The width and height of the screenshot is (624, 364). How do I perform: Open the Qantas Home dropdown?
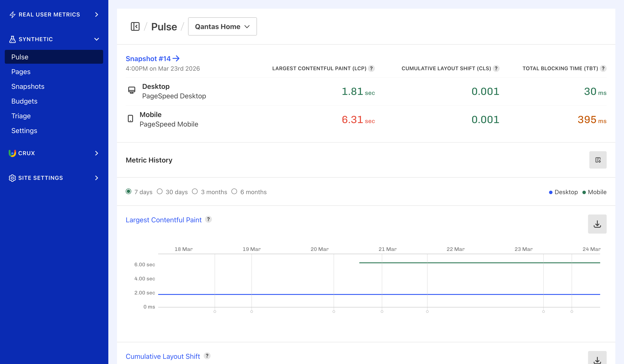(x=222, y=26)
